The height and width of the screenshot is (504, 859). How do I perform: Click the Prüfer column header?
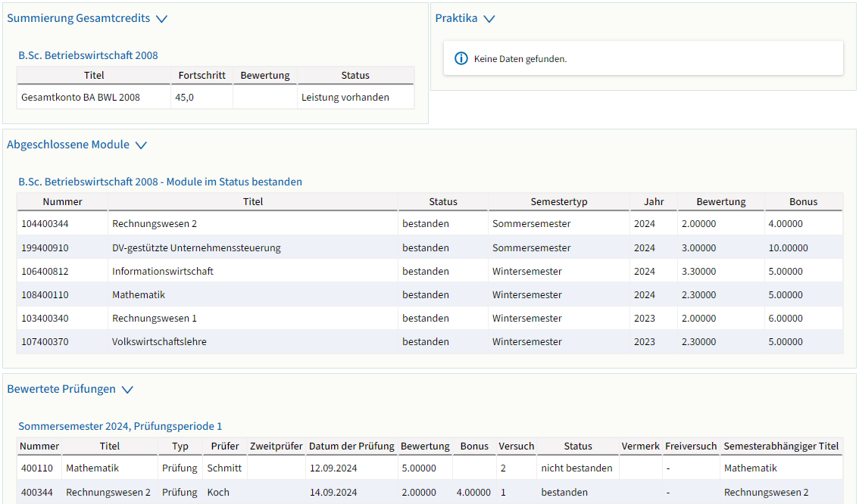225,446
